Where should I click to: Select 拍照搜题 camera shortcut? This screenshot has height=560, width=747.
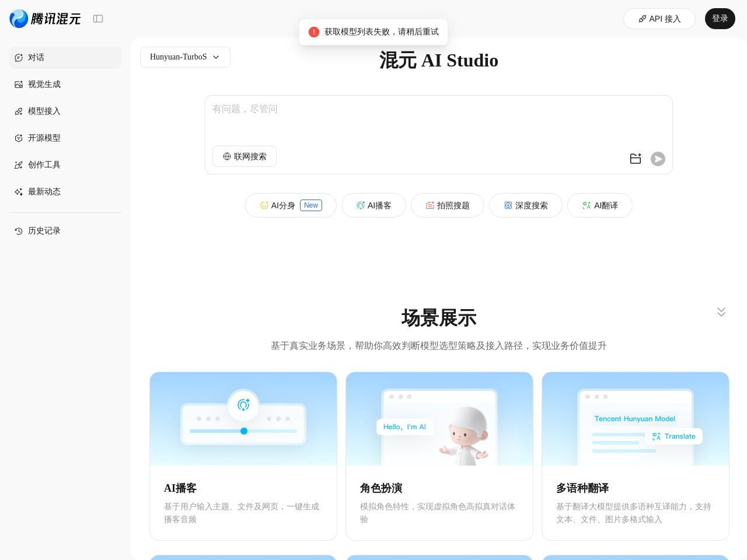click(447, 205)
